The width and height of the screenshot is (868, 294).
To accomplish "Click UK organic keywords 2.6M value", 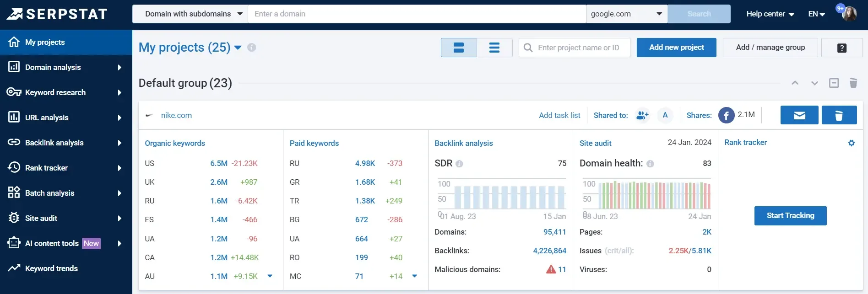I will 219,182.
